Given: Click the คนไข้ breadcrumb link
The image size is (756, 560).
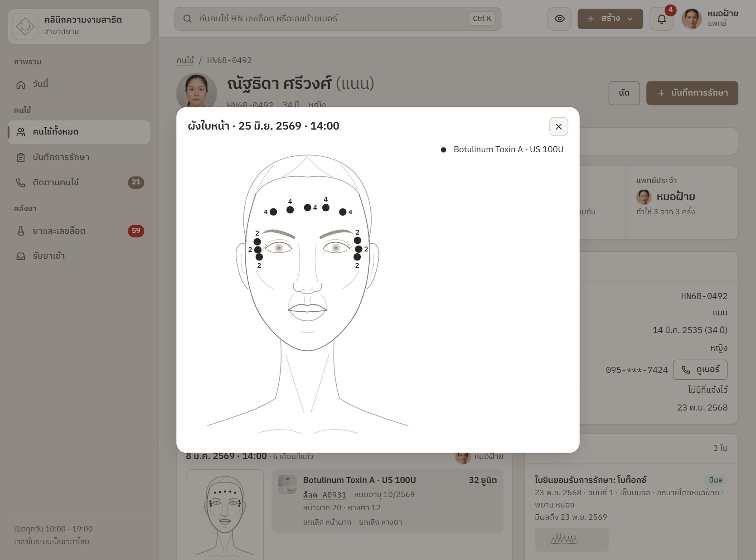Looking at the screenshot, I should click(x=185, y=60).
